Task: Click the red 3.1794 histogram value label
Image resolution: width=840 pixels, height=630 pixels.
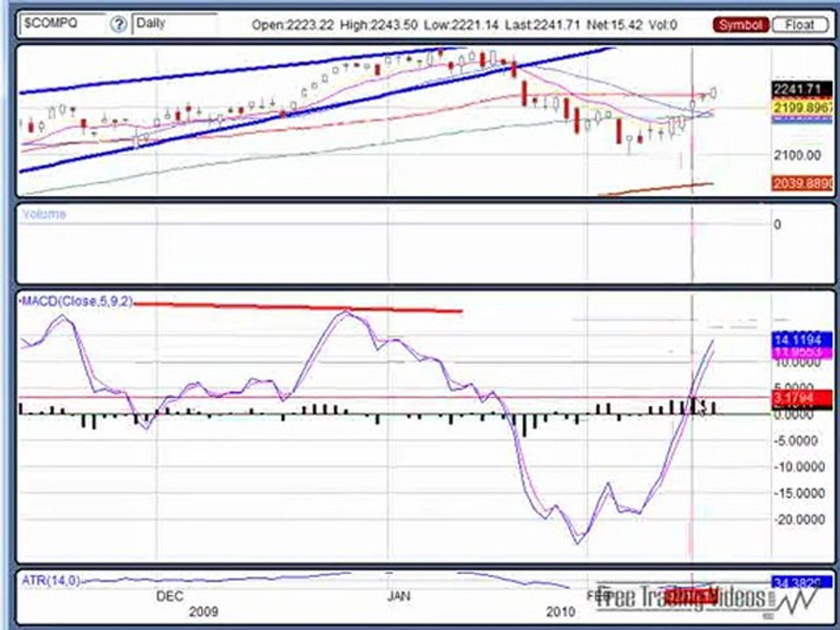Action: 802,398
